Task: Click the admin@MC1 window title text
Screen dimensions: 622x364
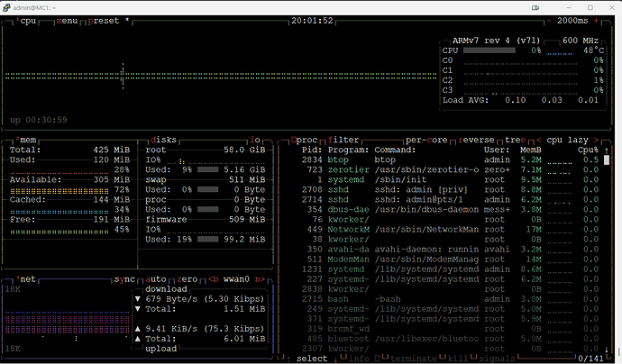Action: click(34, 7)
